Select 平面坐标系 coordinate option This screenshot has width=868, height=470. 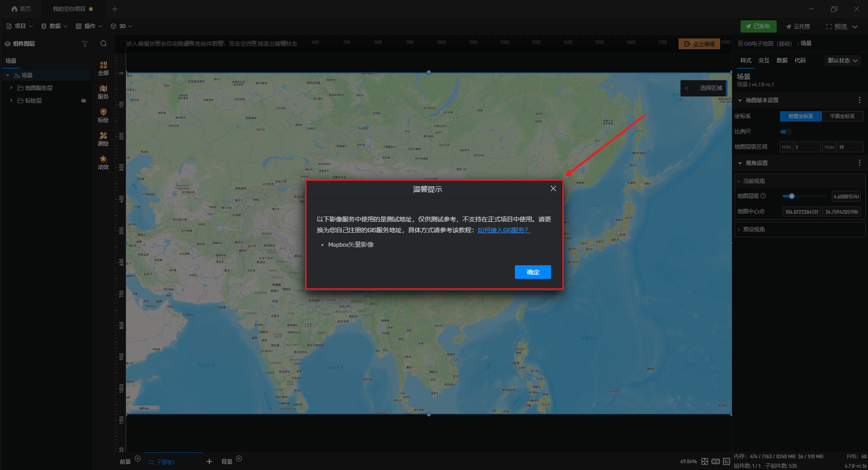pos(842,116)
